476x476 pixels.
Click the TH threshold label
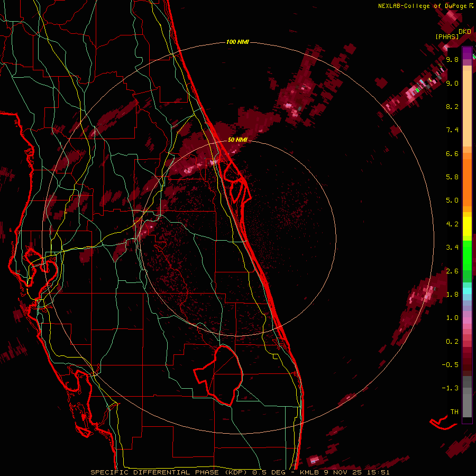point(454,412)
